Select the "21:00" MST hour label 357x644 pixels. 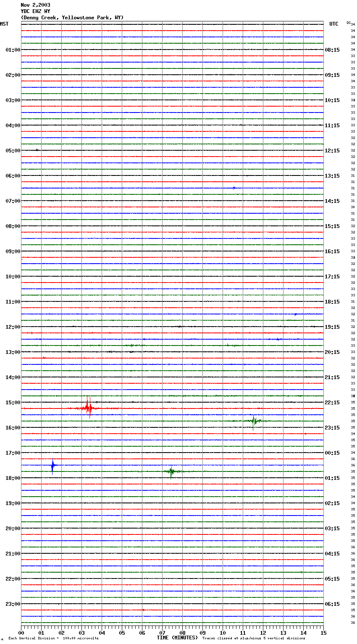click(13, 554)
